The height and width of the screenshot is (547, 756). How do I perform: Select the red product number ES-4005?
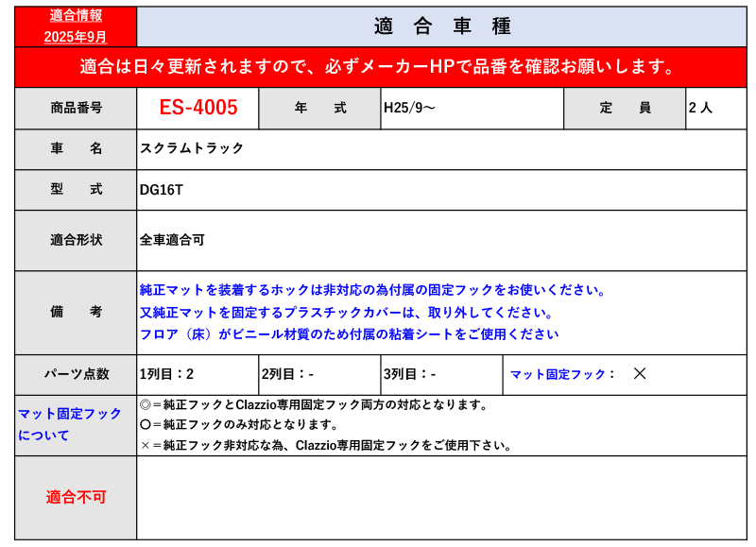click(x=198, y=108)
